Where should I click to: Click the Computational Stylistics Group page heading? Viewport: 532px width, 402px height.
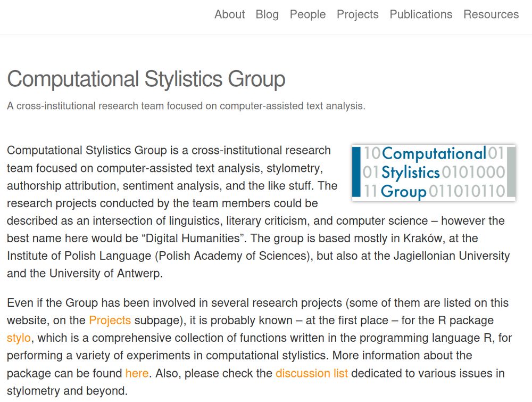(146, 79)
